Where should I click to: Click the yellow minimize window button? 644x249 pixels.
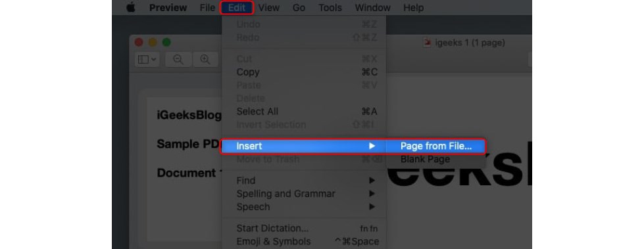(153, 42)
